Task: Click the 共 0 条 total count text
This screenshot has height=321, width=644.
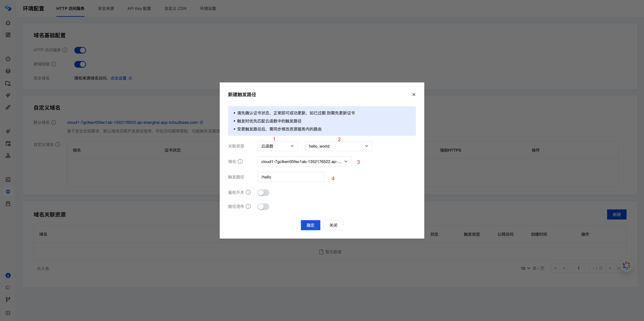Action: 43,269
